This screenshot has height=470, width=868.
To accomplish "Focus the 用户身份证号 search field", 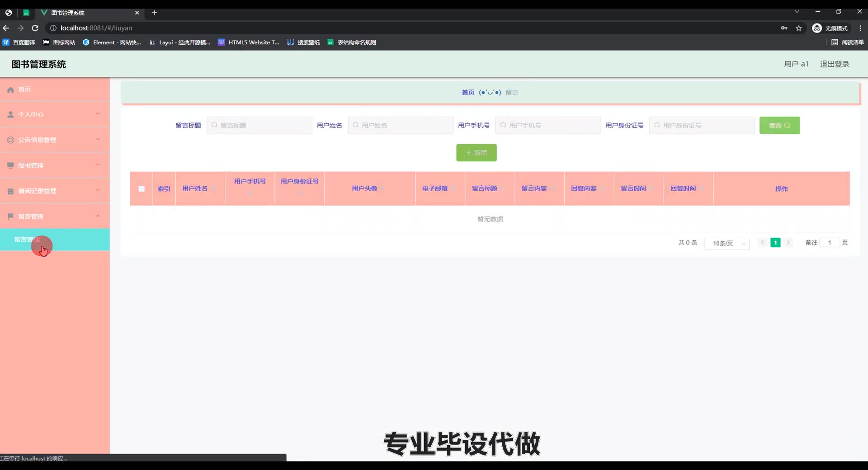I will coord(702,125).
